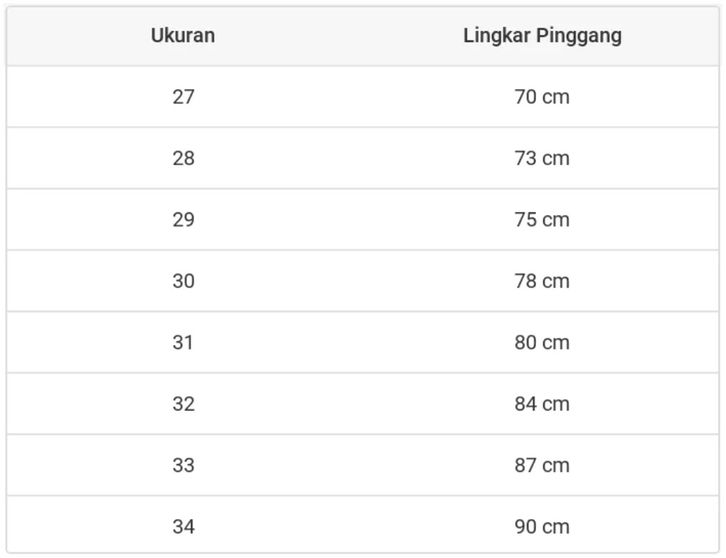Image resolution: width=726 pixels, height=558 pixels.
Task: Click the 84 cm waist value
Action: (x=542, y=404)
